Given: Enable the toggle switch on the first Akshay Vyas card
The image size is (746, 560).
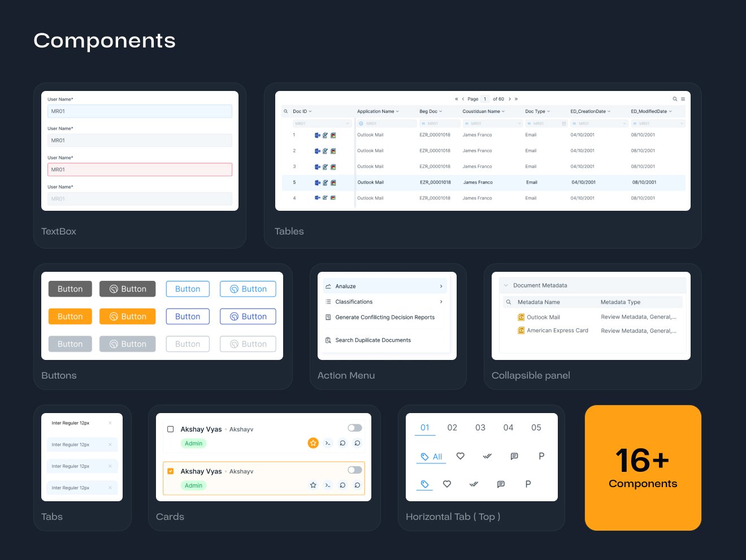Looking at the screenshot, I should pos(354,428).
